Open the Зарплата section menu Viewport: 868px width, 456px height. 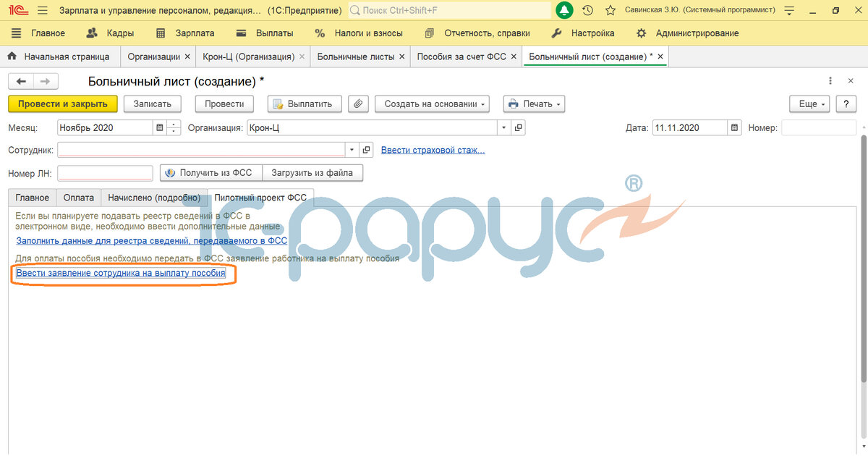185,33
